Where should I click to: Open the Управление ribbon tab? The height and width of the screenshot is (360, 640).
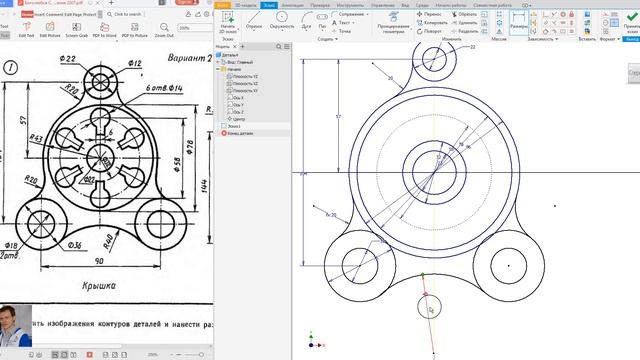(382, 5)
